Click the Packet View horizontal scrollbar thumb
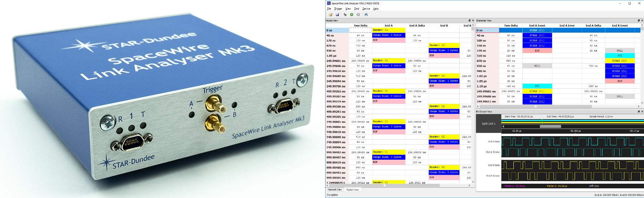 click(x=385, y=185)
